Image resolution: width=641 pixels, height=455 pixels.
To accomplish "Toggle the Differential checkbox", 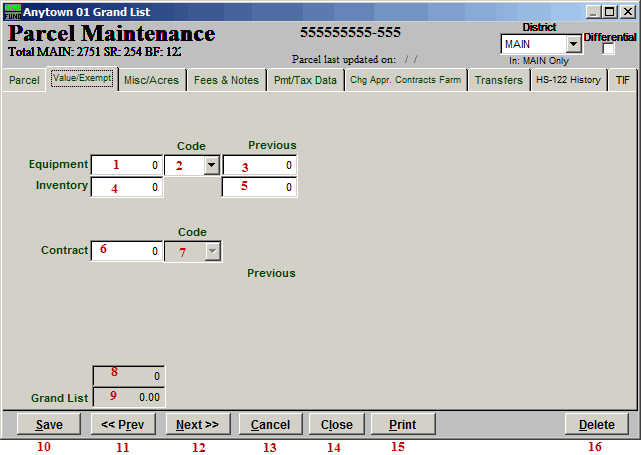I will 608,49.
